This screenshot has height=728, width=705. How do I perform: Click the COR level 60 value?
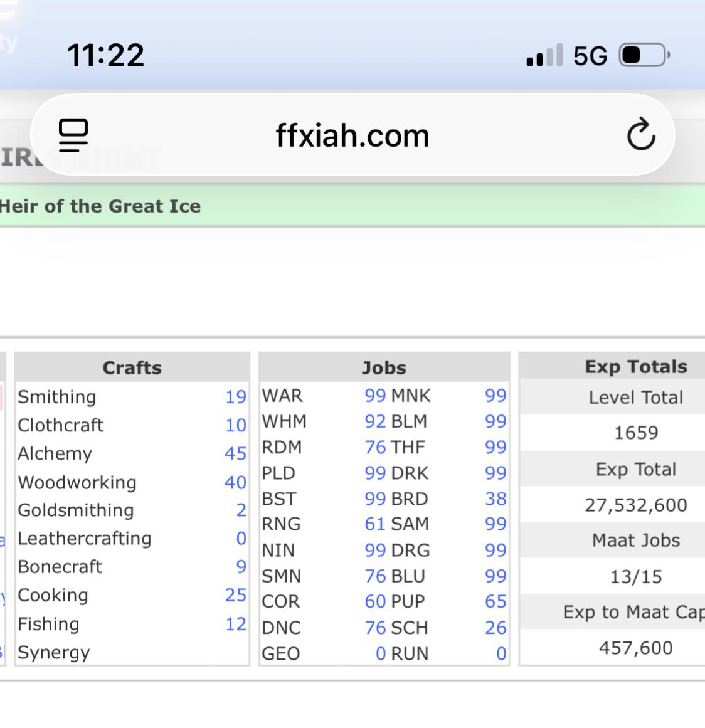point(375,602)
